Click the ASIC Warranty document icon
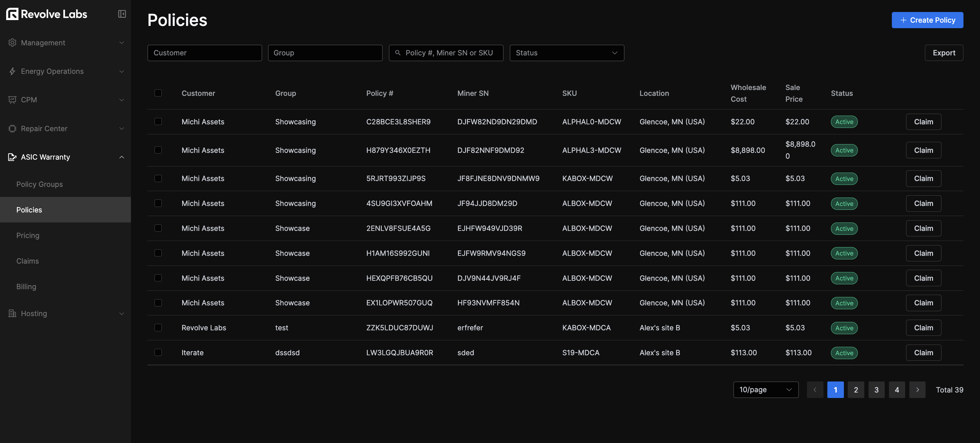 (x=12, y=157)
